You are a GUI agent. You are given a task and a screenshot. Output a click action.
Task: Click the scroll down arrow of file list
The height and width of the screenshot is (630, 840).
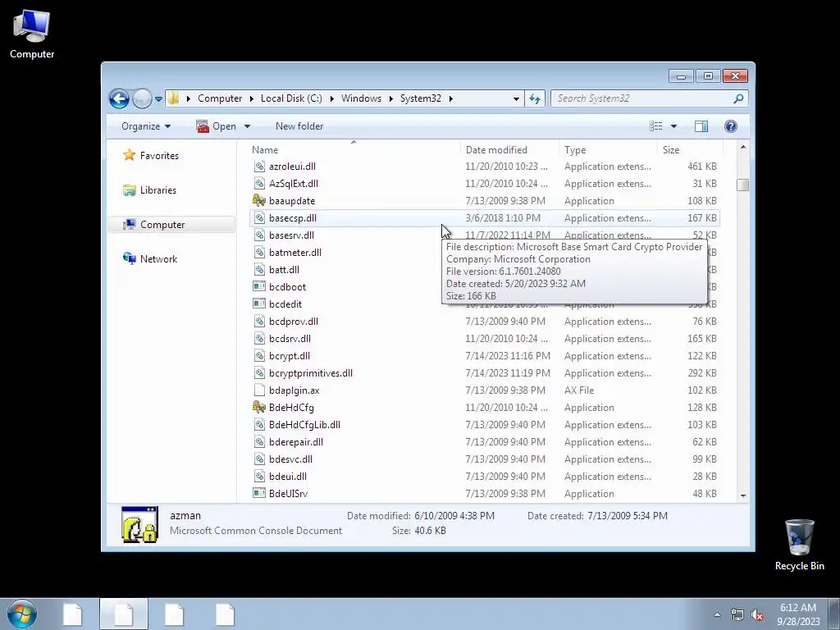coord(743,496)
